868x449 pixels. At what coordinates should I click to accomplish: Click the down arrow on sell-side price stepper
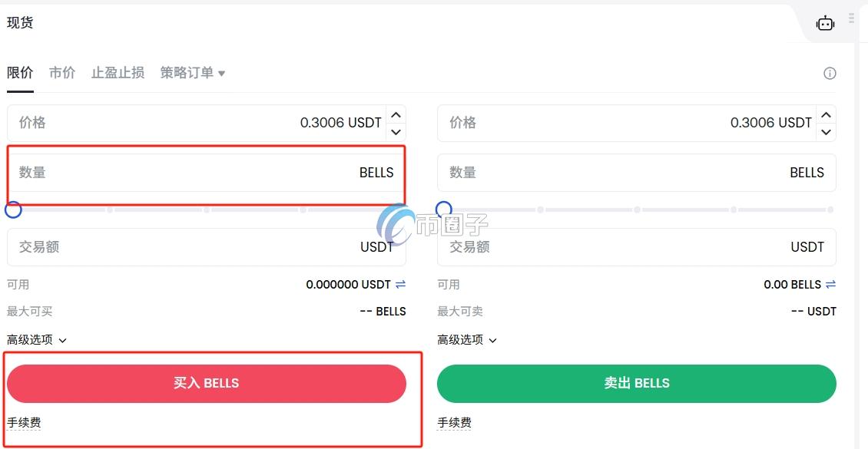pos(826,132)
